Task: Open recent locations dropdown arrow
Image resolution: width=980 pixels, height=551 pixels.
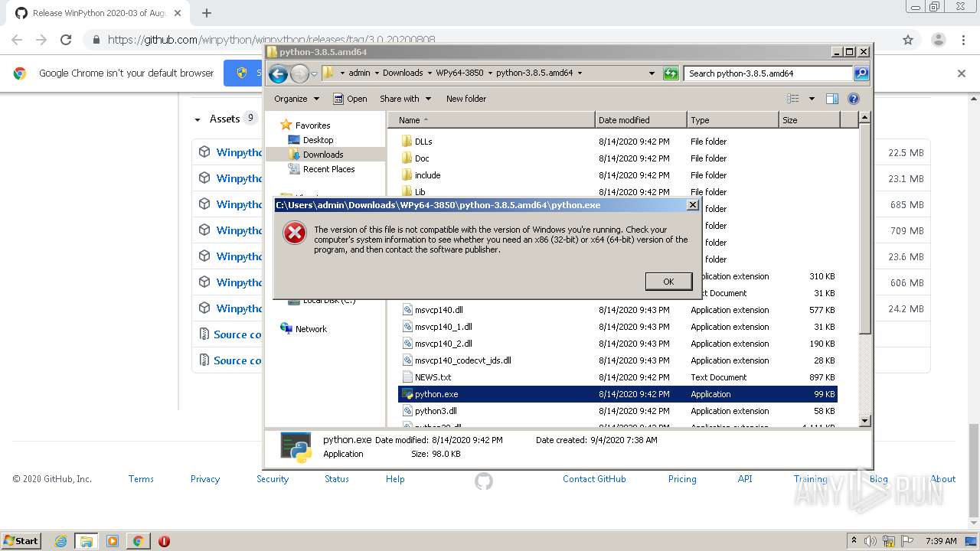Action: (x=314, y=74)
